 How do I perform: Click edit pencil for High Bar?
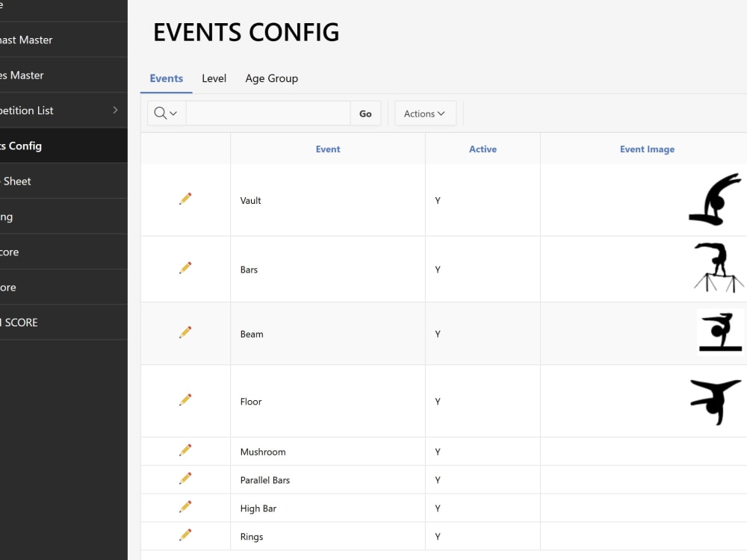[x=185, y=507]
